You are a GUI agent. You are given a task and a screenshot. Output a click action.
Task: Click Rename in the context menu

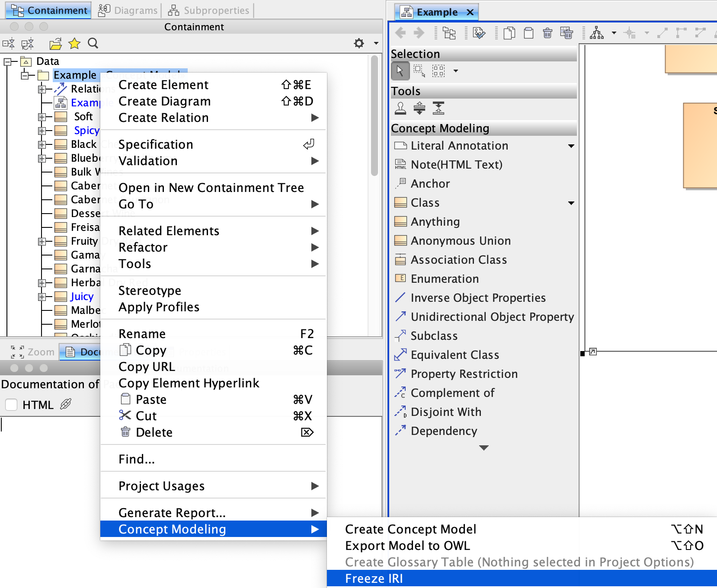142,334
